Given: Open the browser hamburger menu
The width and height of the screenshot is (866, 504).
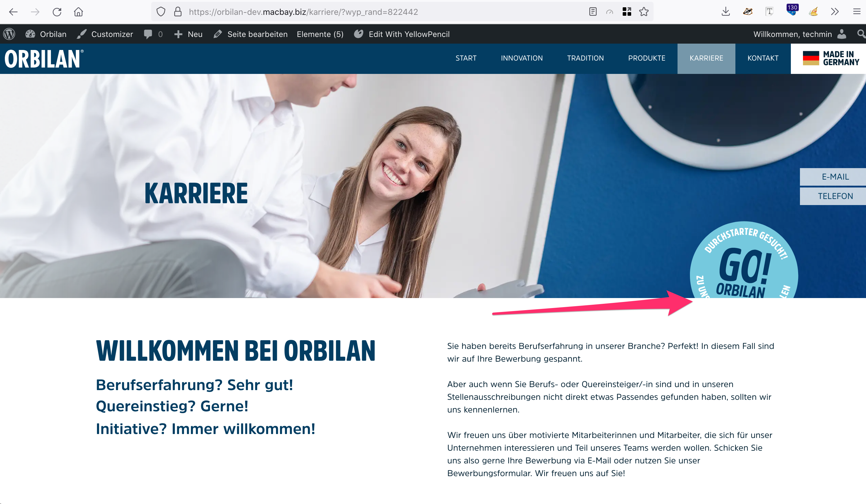Looking at the screenshot, I should 857,12.
